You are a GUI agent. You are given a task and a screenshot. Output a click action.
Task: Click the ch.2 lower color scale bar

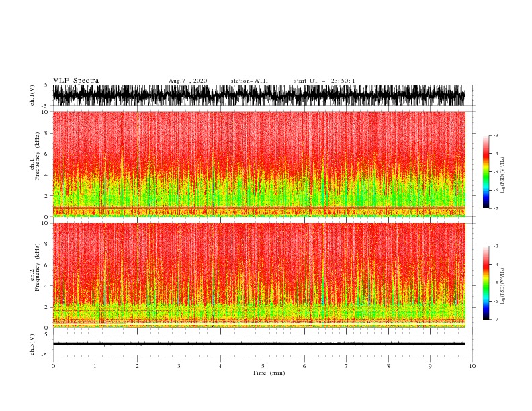486,283
